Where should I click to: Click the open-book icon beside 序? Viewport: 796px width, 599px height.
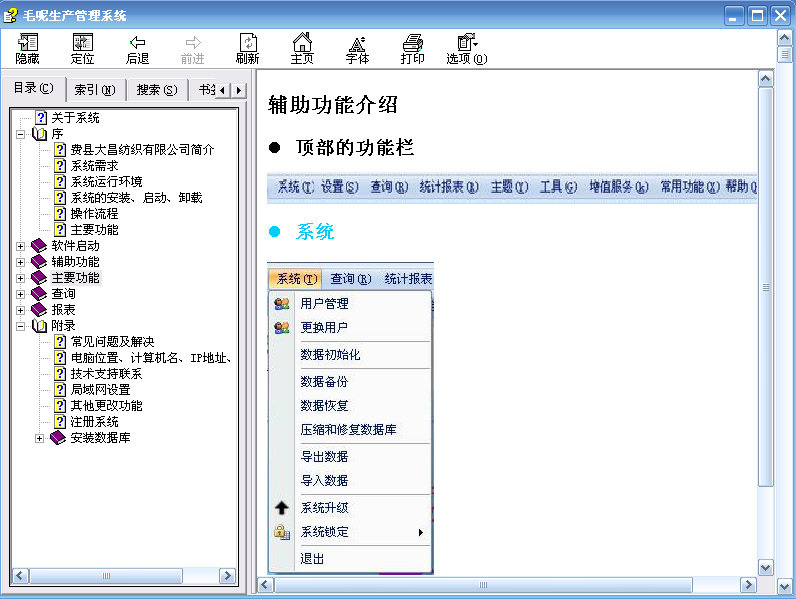(x=40, y=134)
